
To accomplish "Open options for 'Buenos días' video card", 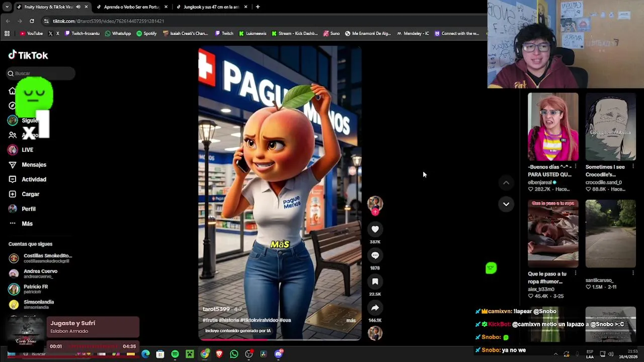I will 576,167.
